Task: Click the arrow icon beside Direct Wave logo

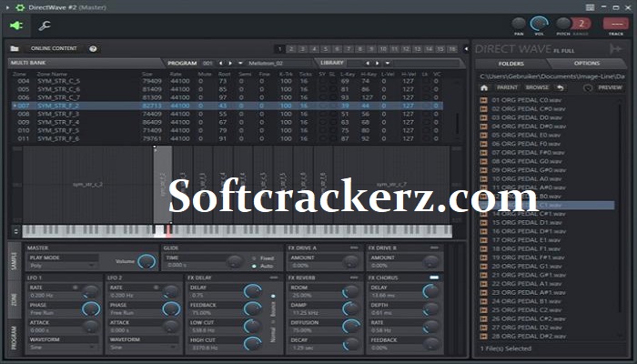Action: click(x=616, y=49)
